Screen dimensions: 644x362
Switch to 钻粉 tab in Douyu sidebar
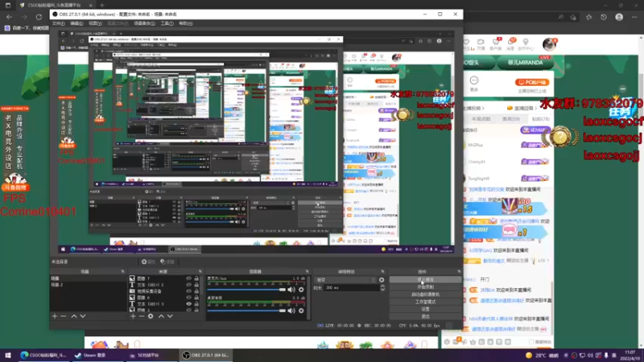pyautogui.click(x=541, y=119)
